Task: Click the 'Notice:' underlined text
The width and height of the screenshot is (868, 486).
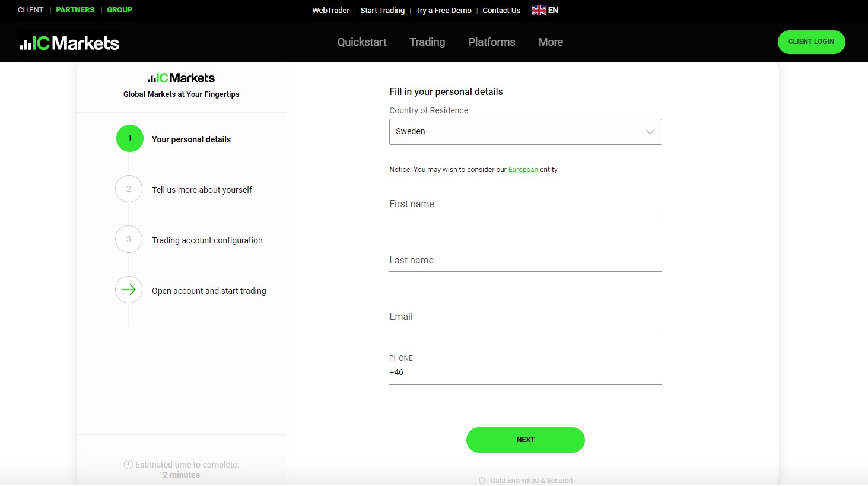Action: tap(400, 170)
